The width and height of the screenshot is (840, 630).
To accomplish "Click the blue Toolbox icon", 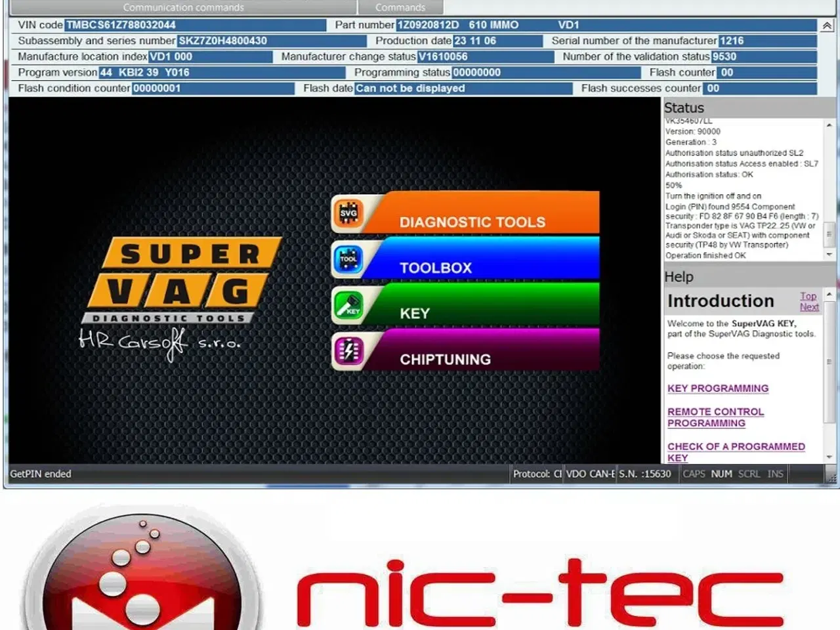I will [x=348, y=259].
